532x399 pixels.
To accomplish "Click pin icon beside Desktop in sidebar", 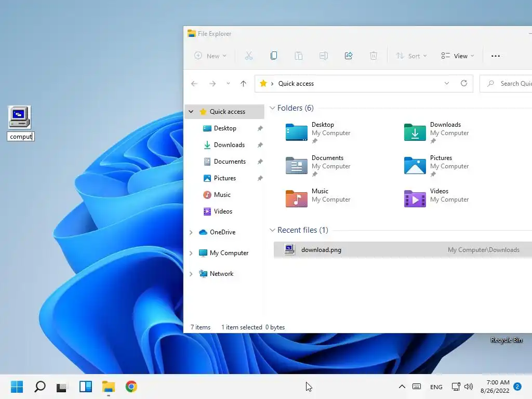I will click(260, 128).
